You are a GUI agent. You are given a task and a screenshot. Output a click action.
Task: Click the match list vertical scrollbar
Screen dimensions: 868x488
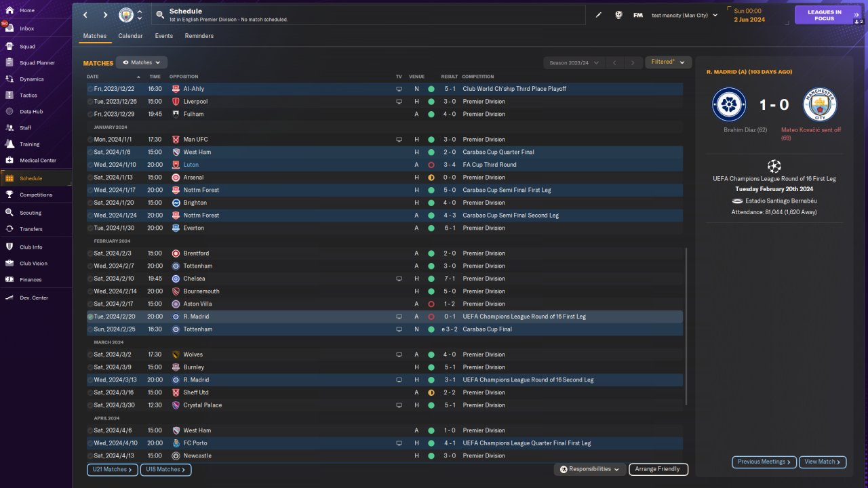tap(686, 327)
